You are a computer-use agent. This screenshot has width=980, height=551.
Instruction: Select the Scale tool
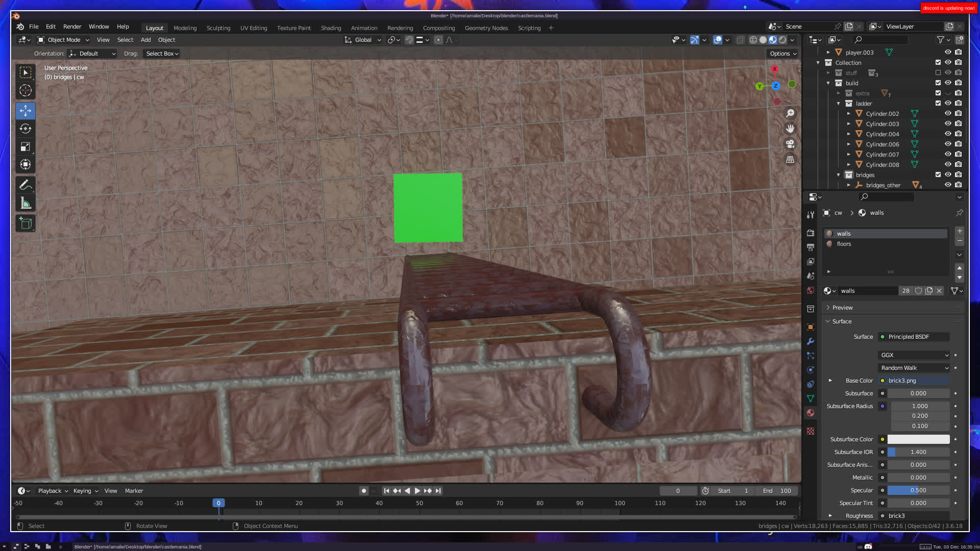coord(26,147)
